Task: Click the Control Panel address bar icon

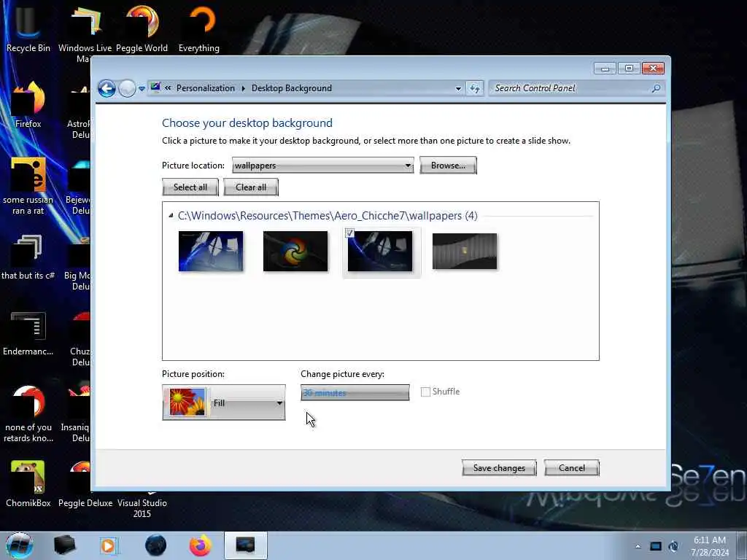Action: click(x=155, y=87)
